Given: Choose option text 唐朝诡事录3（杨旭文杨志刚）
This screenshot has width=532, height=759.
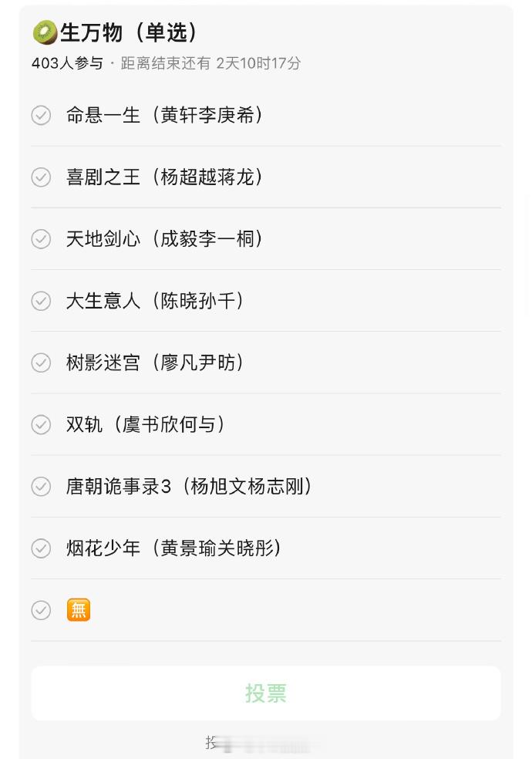Looking at the screenshot, I should [189, 487].
